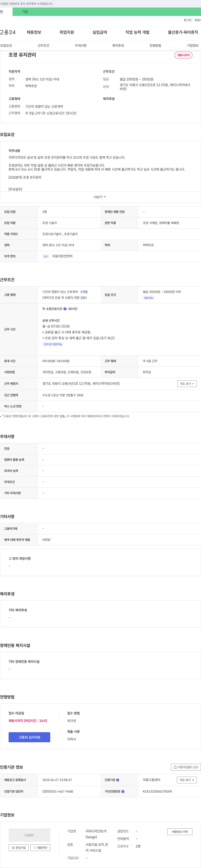Select 이력서 under 제출 서류

coord(71,739)
